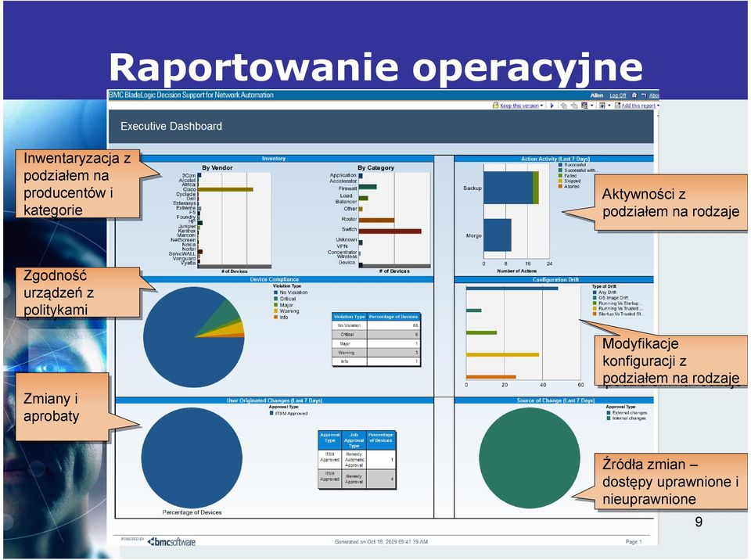Click the Action Activity (Last 7 Days) header
The width and height of the screenshot is (751, 560).
coord(555,159)
